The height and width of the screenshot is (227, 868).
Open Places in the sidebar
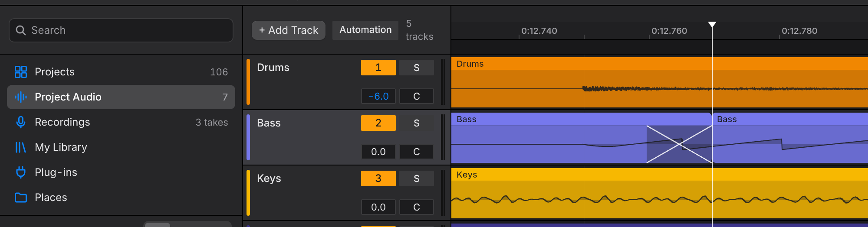(x=121, y=198)
